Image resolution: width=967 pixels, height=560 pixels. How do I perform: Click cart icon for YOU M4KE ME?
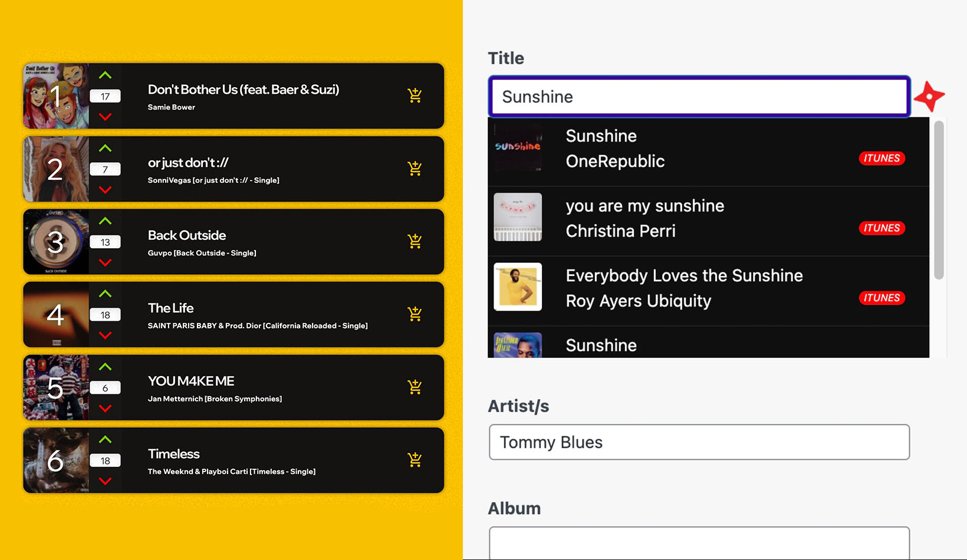(x=415, y=387)
